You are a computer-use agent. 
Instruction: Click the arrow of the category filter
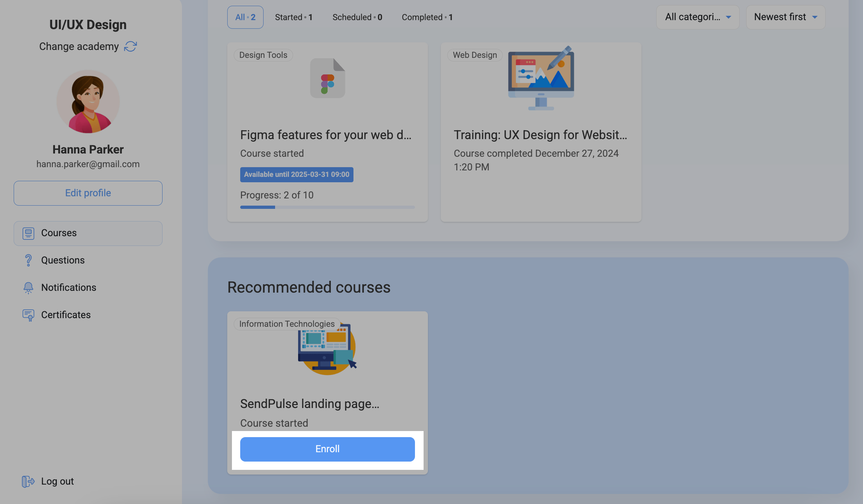(x=729, y=17)
